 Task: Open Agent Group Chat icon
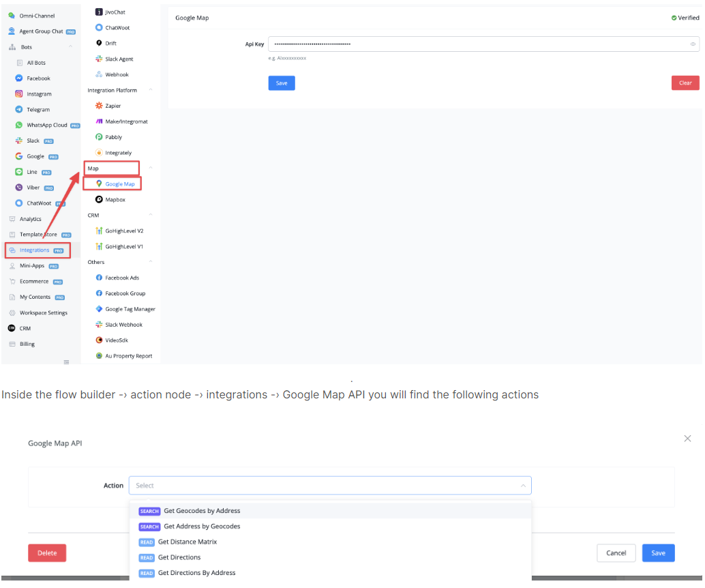coord(12,31)
